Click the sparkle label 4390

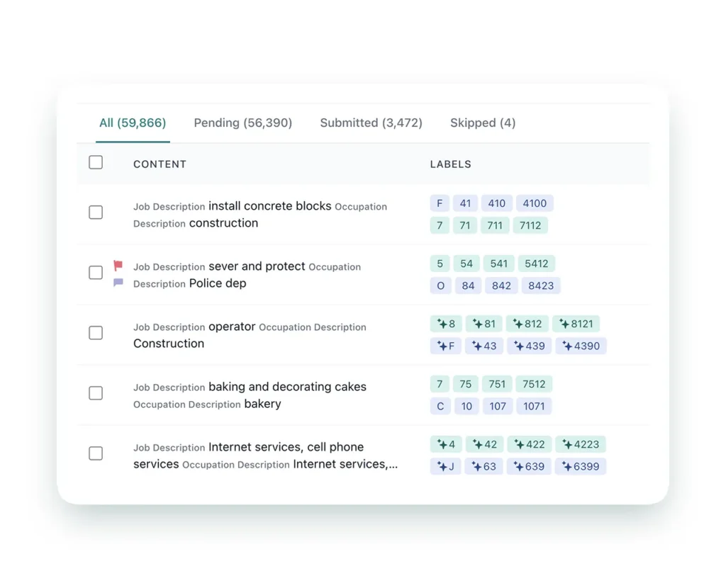(x=581, y=346)
